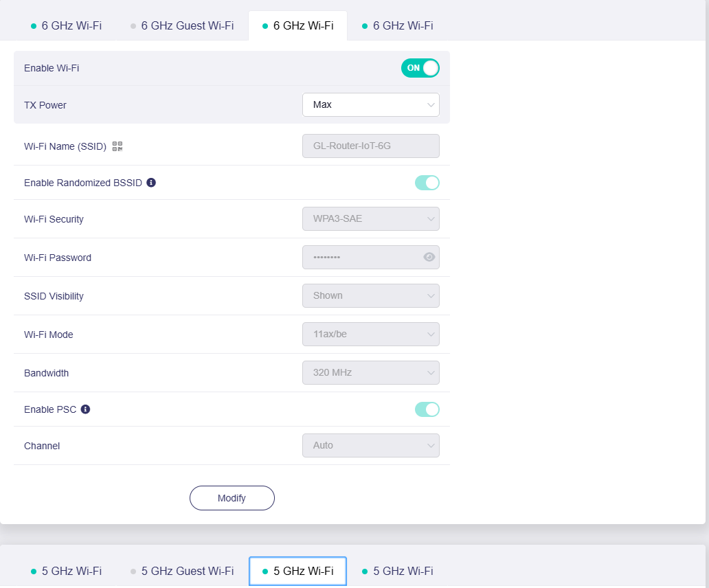Expand the Wi-Fi Security dropdown
The width and height of the screenshot is (709, 588).
pos(370,219)
